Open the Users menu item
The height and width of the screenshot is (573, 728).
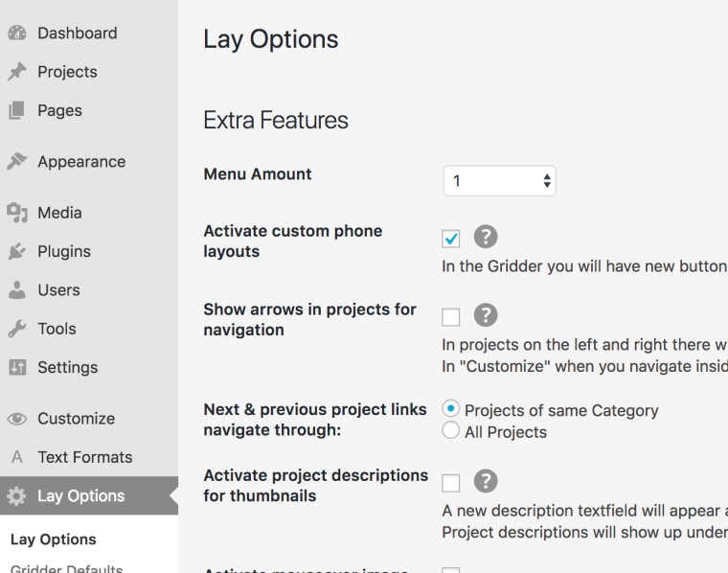pos(58,290)
